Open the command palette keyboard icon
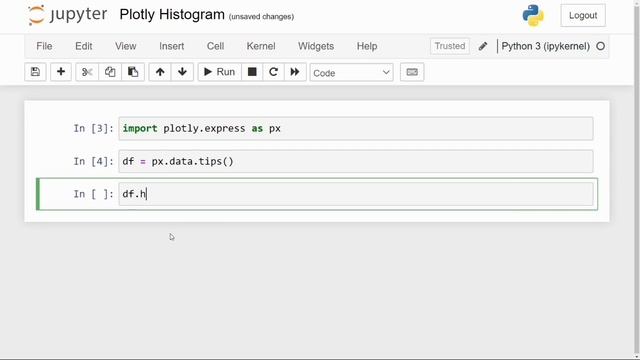 point(412,72)
